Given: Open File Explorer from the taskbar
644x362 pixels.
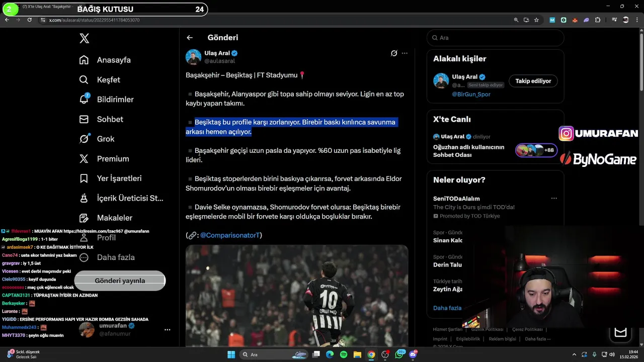Looking at the screenshot, I should pyautogui.click(x=357, y=354).
